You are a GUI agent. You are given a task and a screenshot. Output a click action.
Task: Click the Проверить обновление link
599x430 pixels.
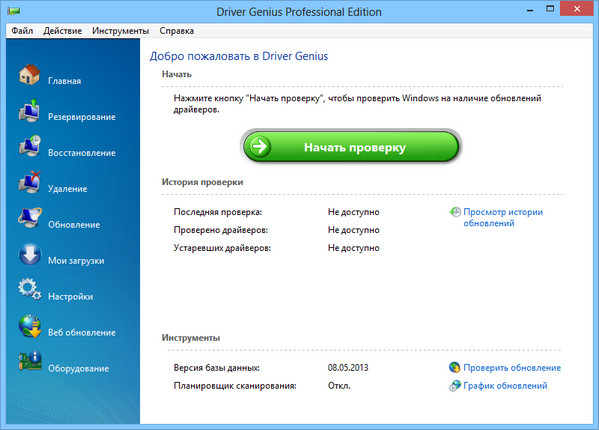512,368
